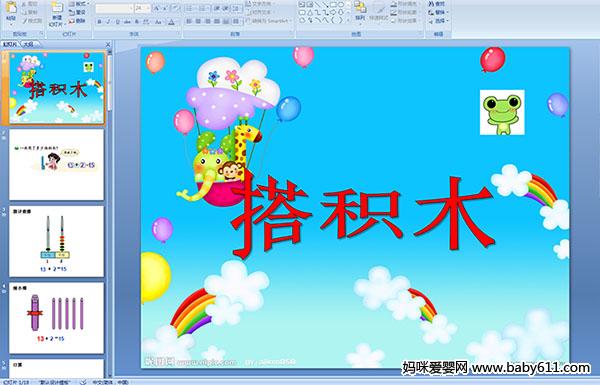Viewport: 600px width, 385px height.
Task: Toggle Bold formatting in the ribbon
Action: tap(99, 22)
